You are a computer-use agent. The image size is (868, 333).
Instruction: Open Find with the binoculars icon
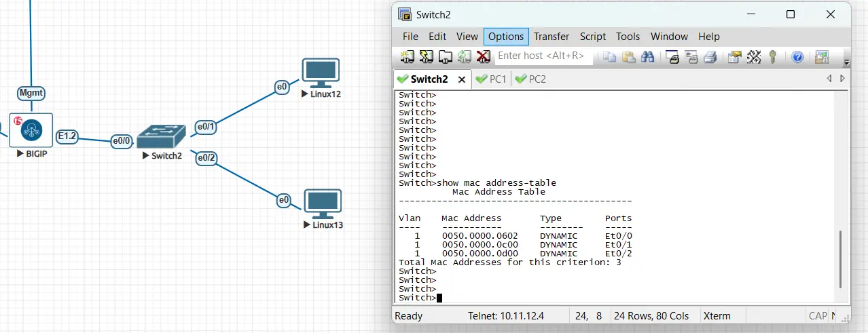pos(647,56)
